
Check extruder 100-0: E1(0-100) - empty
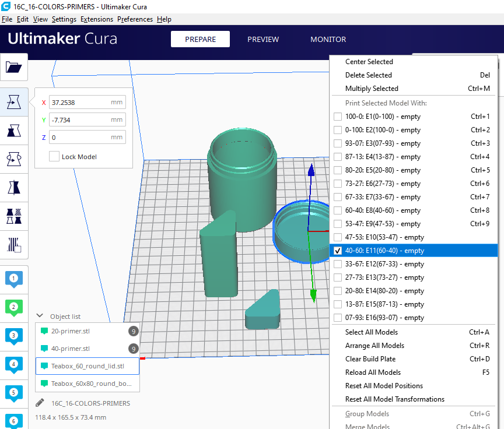pos(338,117)
